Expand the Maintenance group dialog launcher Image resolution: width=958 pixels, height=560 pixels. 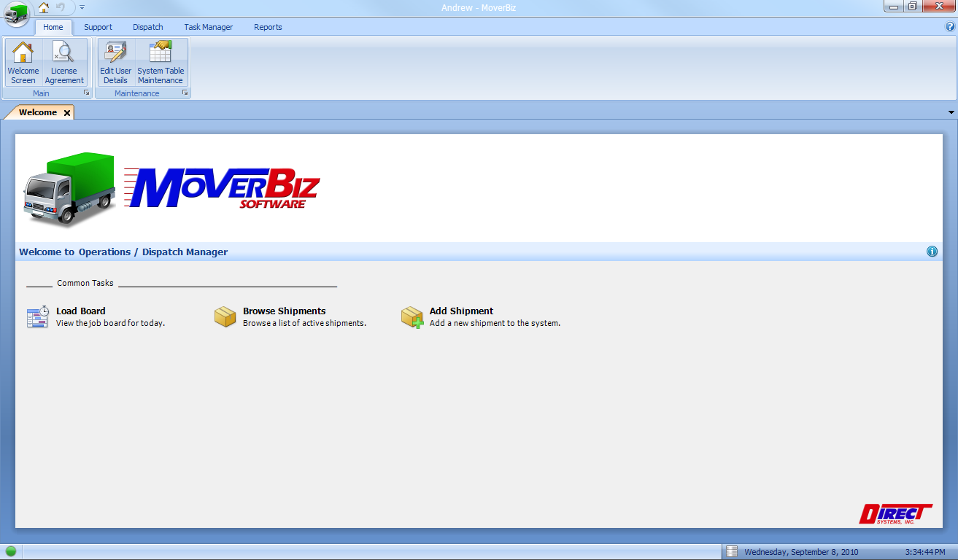click(x=185, y=93)
